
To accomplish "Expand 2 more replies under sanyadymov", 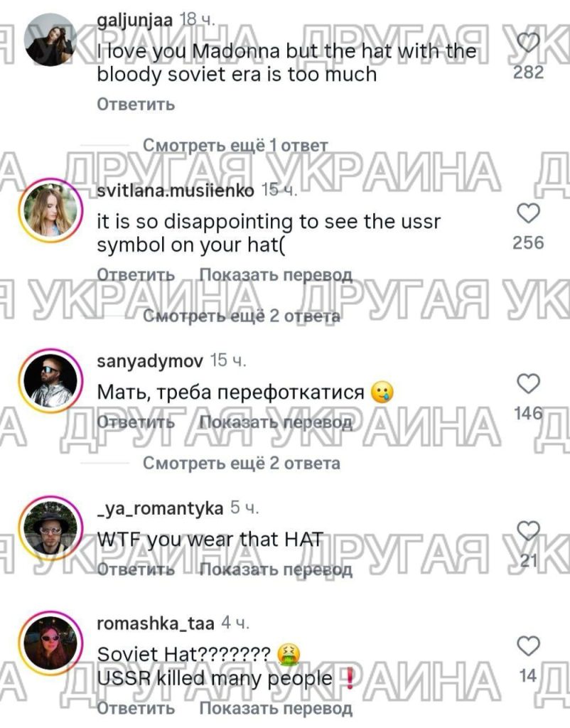I will pyautogui.click(x=242, y=463).
